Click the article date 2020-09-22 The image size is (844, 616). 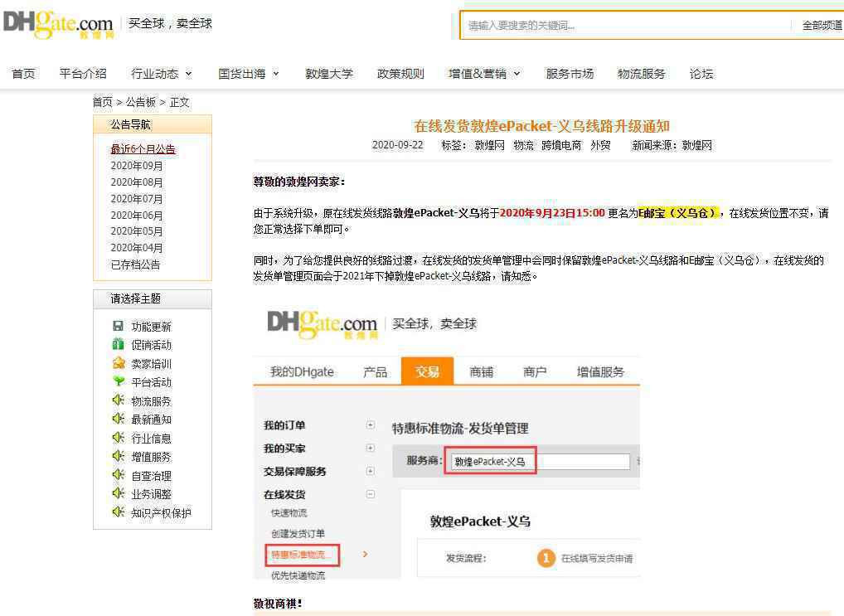tap(398, 145)
